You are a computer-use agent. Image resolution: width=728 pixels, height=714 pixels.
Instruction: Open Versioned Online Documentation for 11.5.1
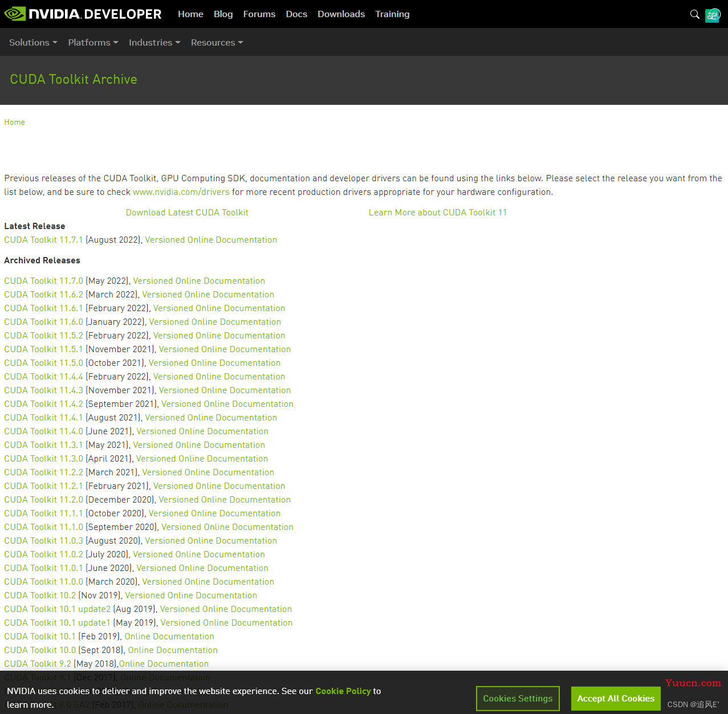[x=225, y=349]
